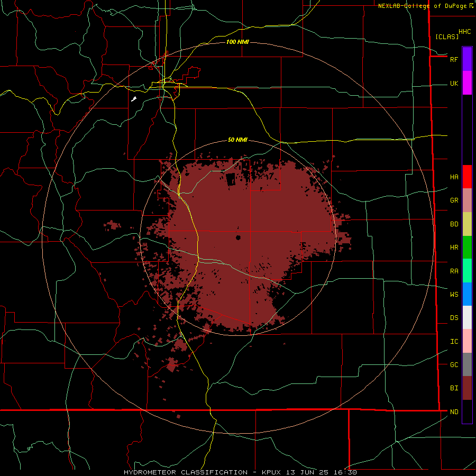
Task: Click the RF purple legend swatch
Action: pyautogui.click(x=467, y=59)
